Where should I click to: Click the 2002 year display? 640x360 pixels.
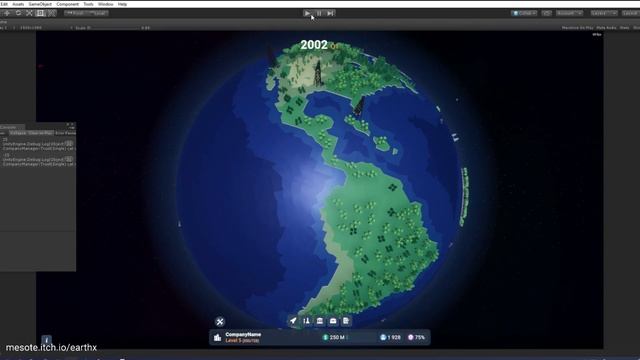[x=314, y=45]
